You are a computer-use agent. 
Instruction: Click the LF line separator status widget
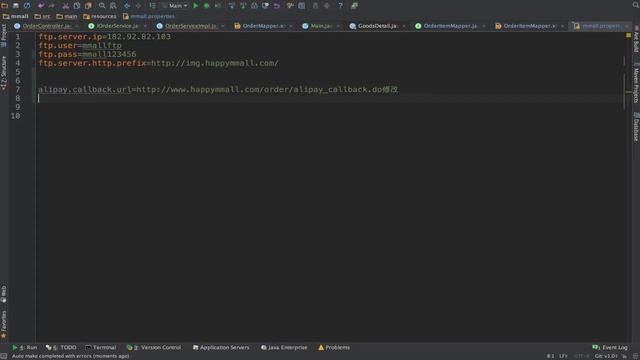pos(563,356)
